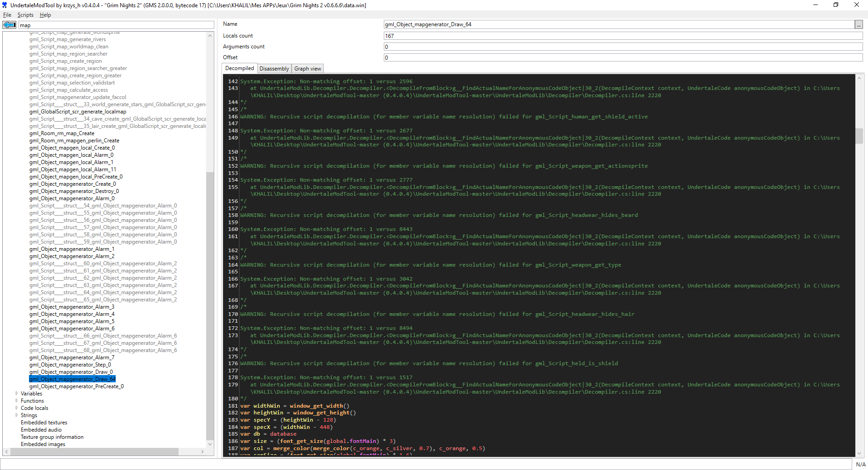Select the Decompiled tab

tap(239, 68)
